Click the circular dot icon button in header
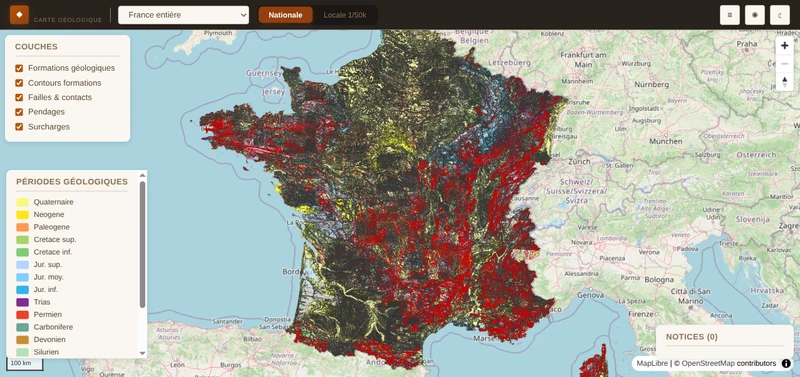The image size is (800, 377). pos(755,15)
